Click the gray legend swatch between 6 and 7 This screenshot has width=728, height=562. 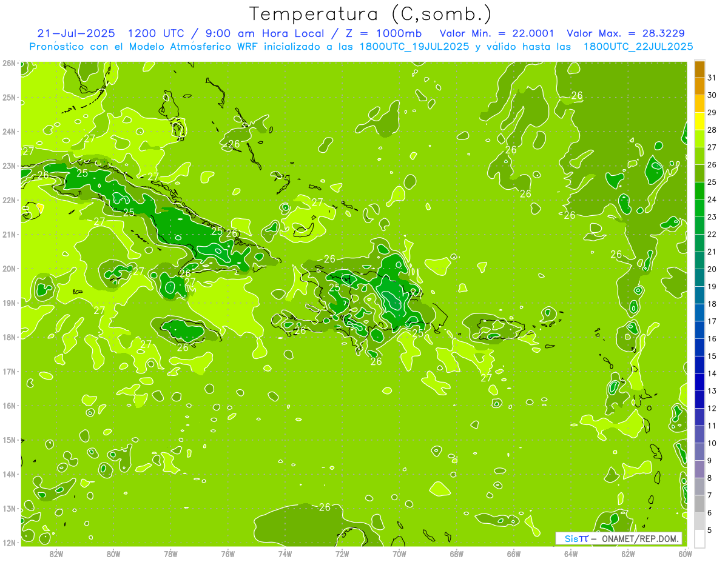pos(699,504)
